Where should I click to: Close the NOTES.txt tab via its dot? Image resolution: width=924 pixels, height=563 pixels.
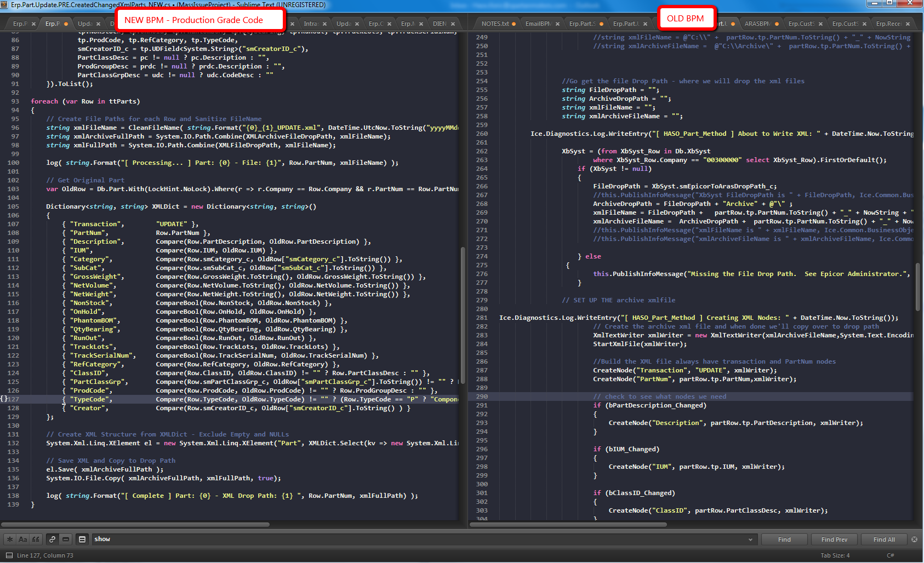coord(514,24)
